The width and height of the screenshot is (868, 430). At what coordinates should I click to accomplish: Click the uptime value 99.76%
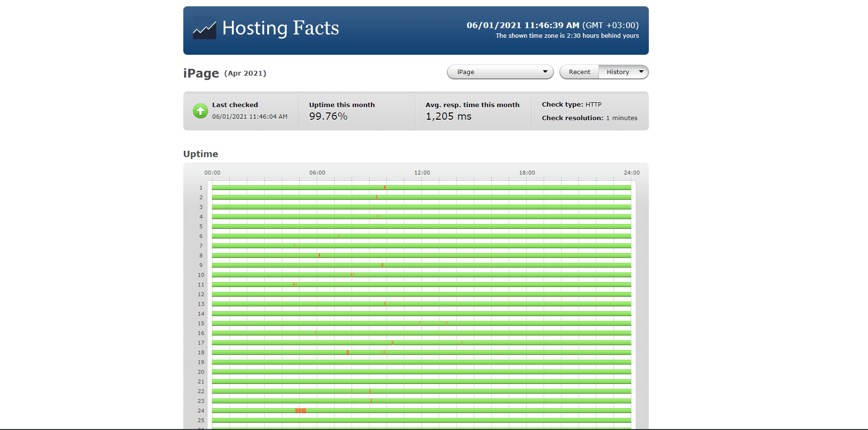(328, 116)
